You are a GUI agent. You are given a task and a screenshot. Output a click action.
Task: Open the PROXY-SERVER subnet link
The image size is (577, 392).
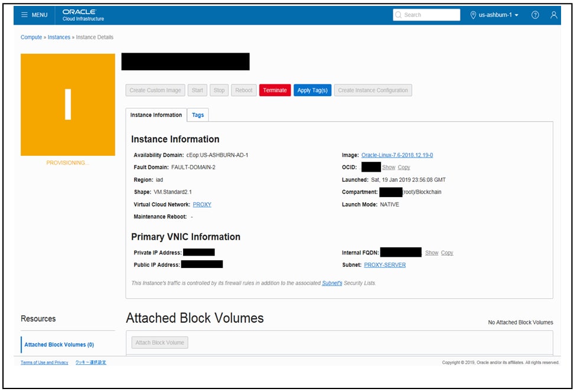click(x=386, y=264)
